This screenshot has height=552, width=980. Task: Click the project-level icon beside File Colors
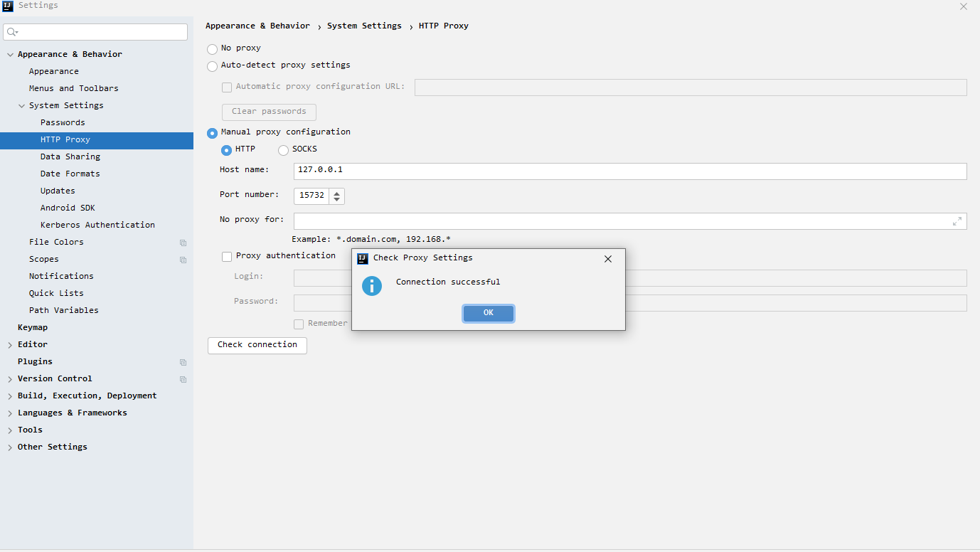tap(183, 243)
